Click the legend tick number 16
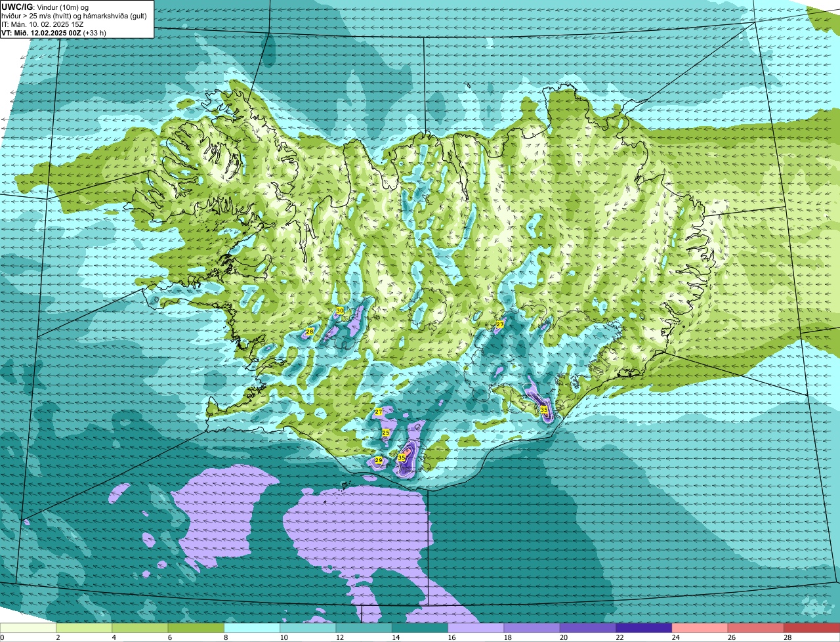 click(x=451, y=637)
